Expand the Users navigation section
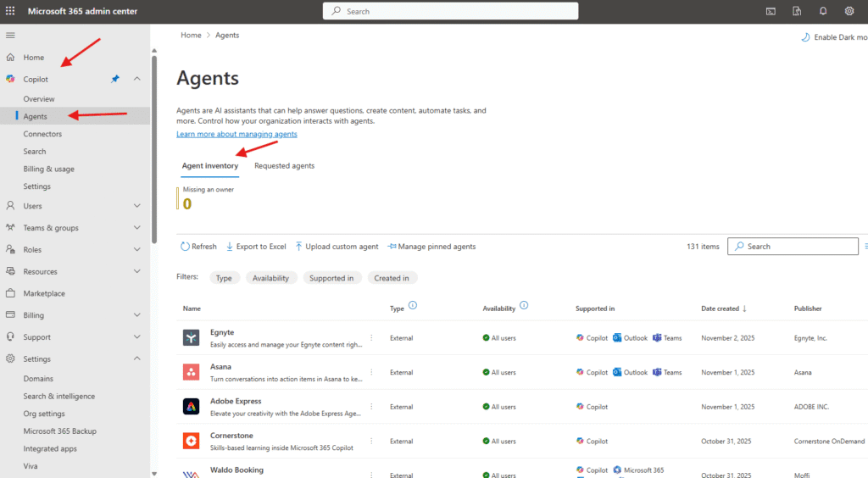The image size is (868, 478). pos(137,206)
